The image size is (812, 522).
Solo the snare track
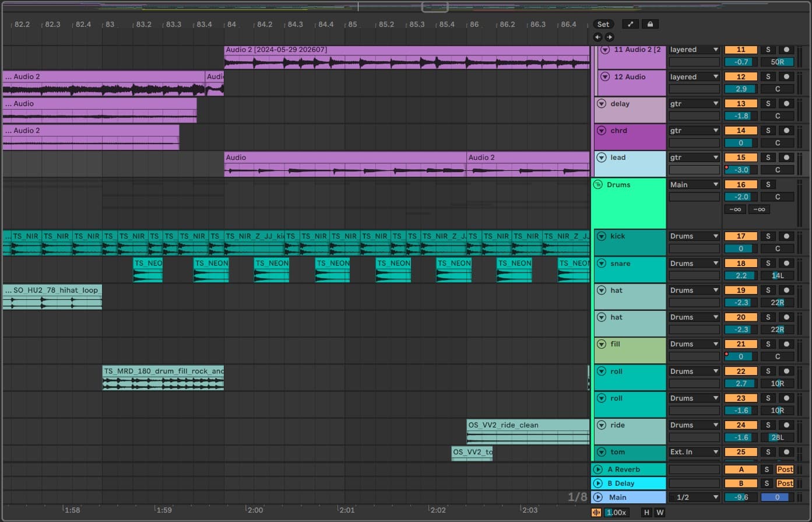(768, 263)
